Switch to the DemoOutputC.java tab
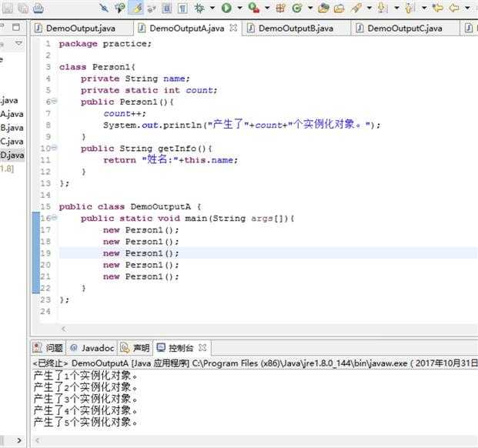This screenshot has height=448, width=478. click(405, 28)
